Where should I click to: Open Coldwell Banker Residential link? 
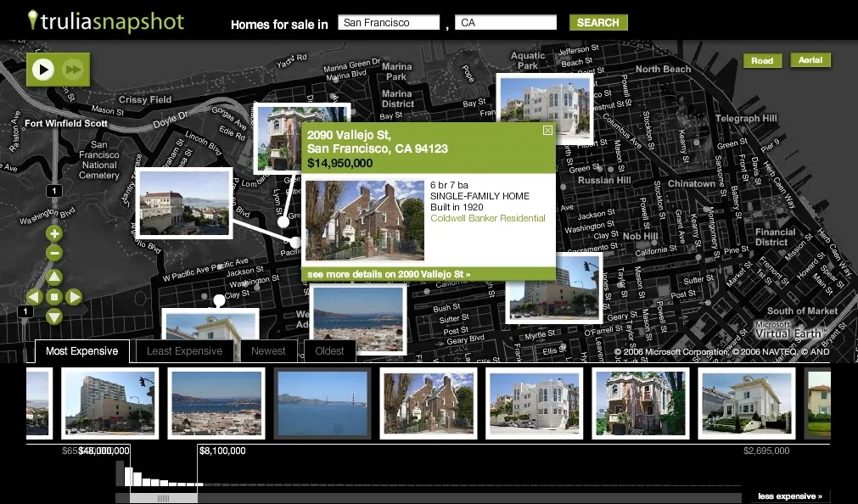pos(487,218)
